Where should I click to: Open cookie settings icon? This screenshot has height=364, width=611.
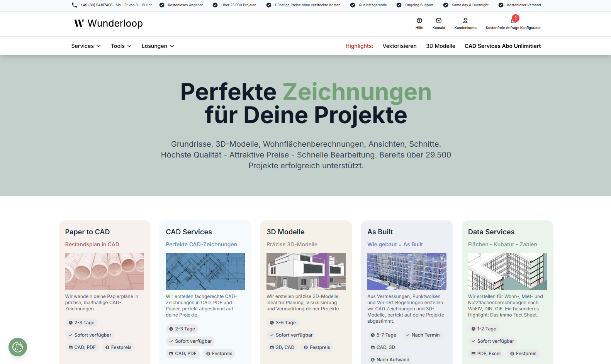coord(18,347)
